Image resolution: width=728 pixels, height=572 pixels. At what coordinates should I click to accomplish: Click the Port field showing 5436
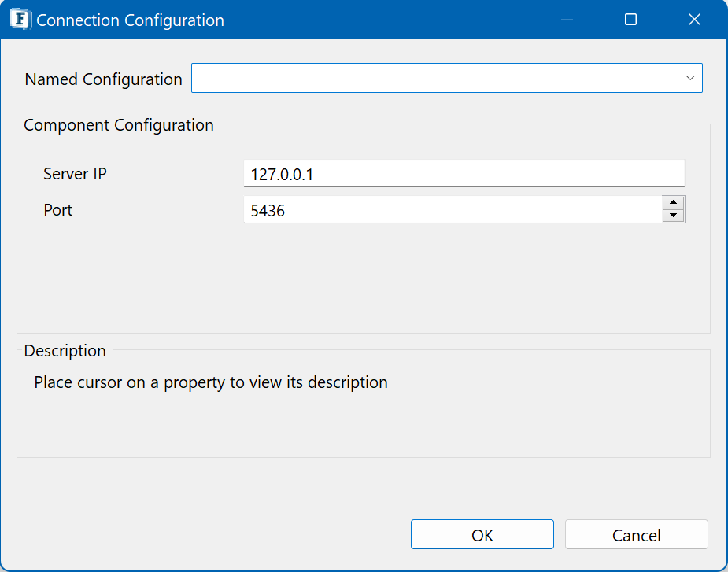tap(453, 210)
